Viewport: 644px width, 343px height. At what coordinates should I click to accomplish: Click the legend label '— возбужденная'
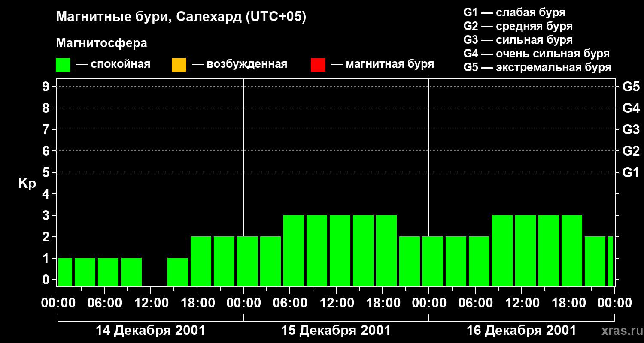tap(240, 64)
